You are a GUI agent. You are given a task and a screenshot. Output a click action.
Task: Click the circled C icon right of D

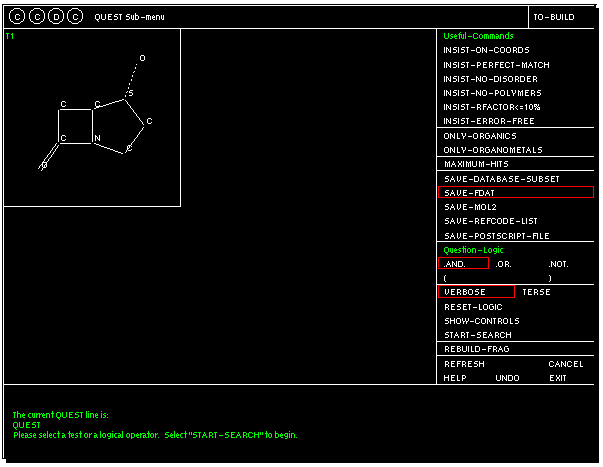[75, 17]
